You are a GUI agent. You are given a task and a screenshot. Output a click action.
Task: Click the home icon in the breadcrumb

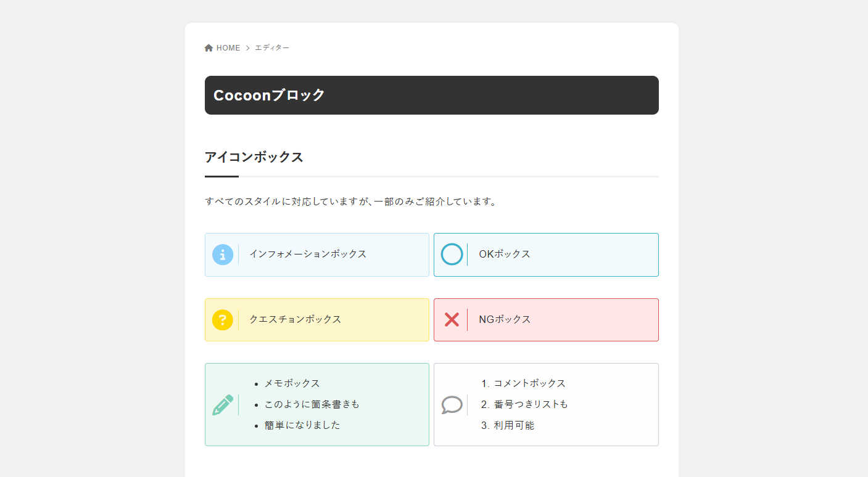pos(209,47)
